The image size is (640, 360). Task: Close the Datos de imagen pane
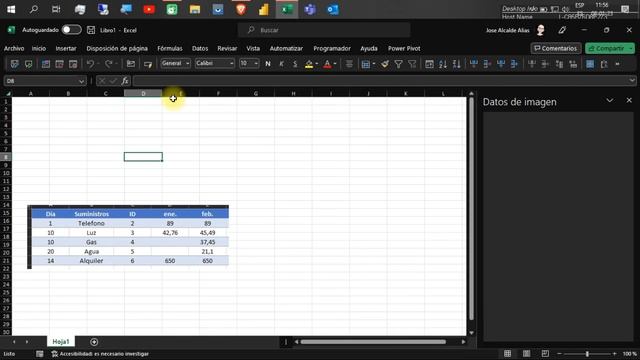tap(629, 100)
